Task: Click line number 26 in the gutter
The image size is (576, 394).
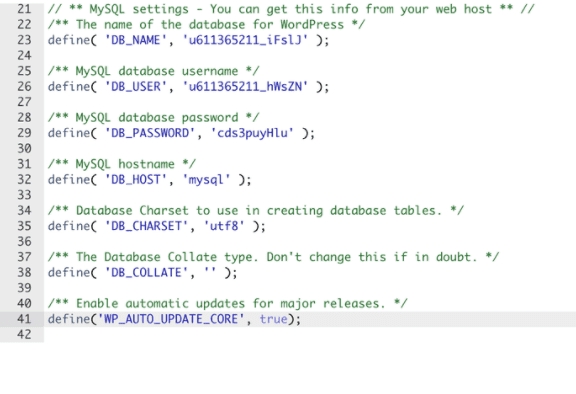Action: coord(24,86)
